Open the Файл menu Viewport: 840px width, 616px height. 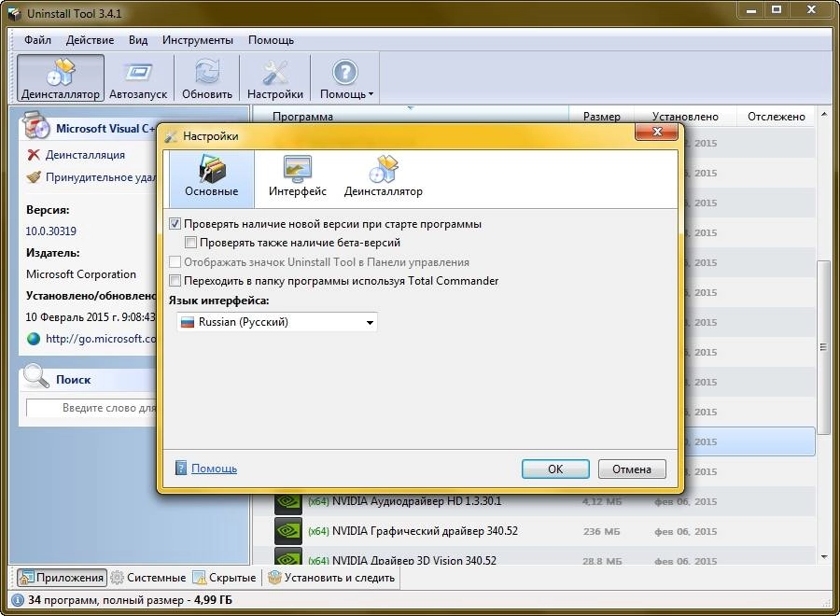point(37,40)
